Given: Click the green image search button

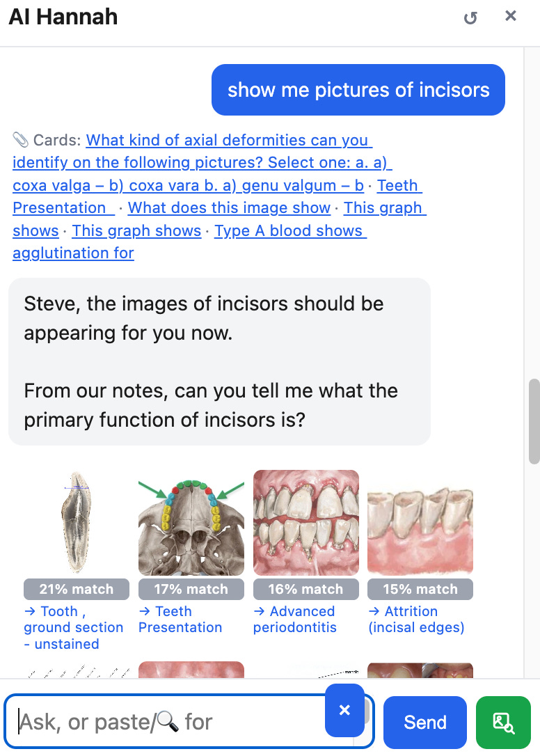Looking at the screenshot, I should [503, 723].
